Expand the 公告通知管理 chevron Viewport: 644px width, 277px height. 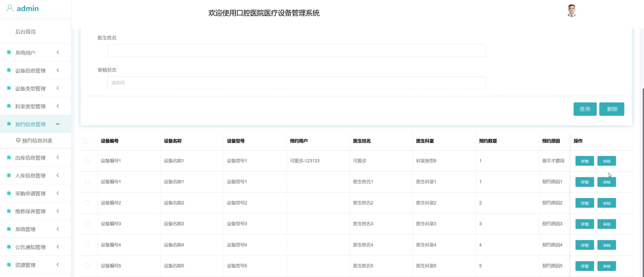pos(58,247)
